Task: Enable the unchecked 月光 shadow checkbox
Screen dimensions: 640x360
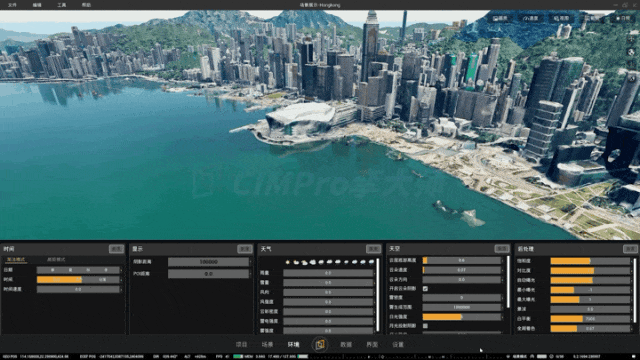Action: (425, 326)
